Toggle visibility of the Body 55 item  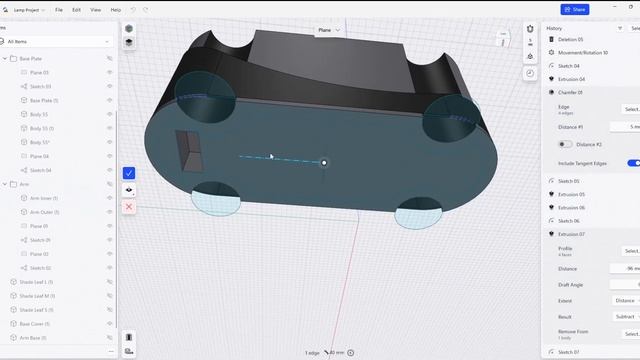point(109,114)
